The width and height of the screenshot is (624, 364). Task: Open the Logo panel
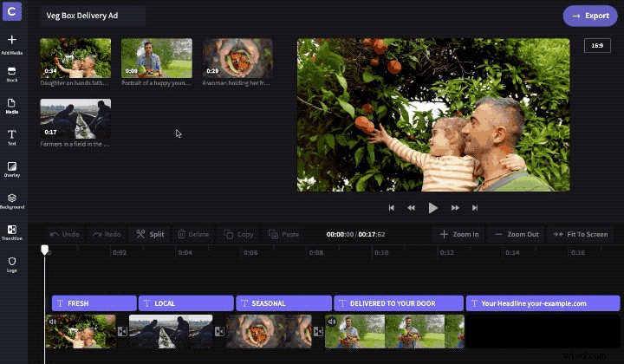[12, 264]
